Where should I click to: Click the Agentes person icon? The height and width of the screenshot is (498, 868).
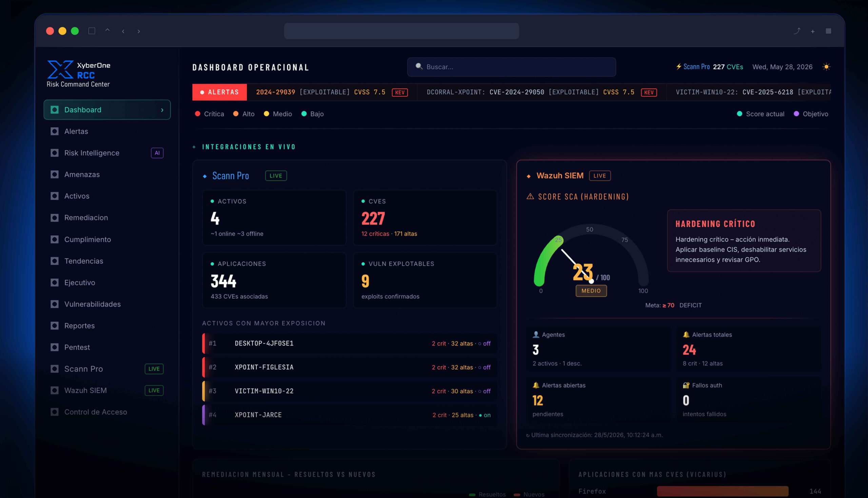536,335
